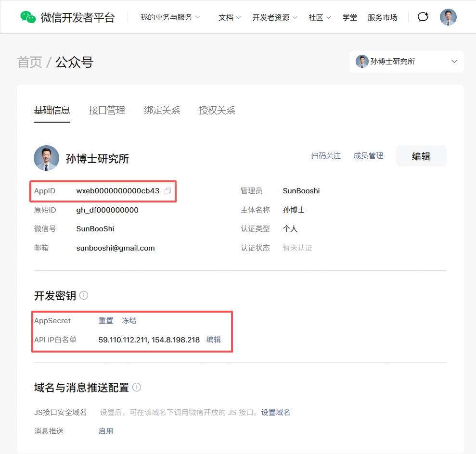Click 重置 to reset AppSecret
476x454 pixels.
(106, 320)
